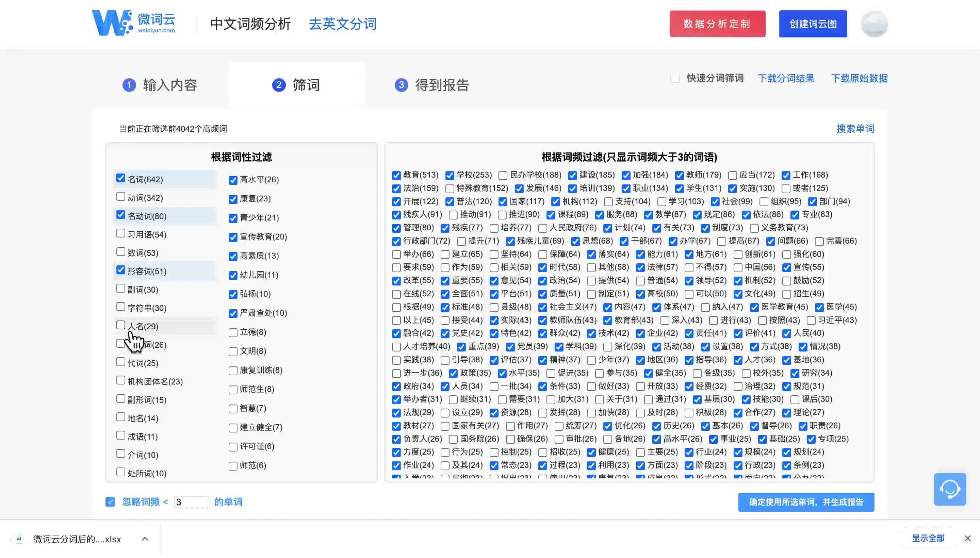
Task: Check the 人名(29) filter
Action: coord(121,325)
